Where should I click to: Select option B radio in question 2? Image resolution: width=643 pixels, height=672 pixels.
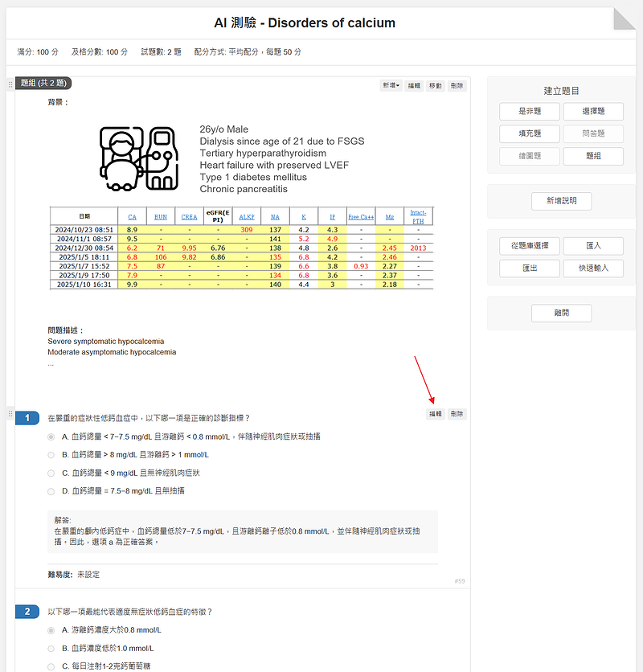(51, 649)
